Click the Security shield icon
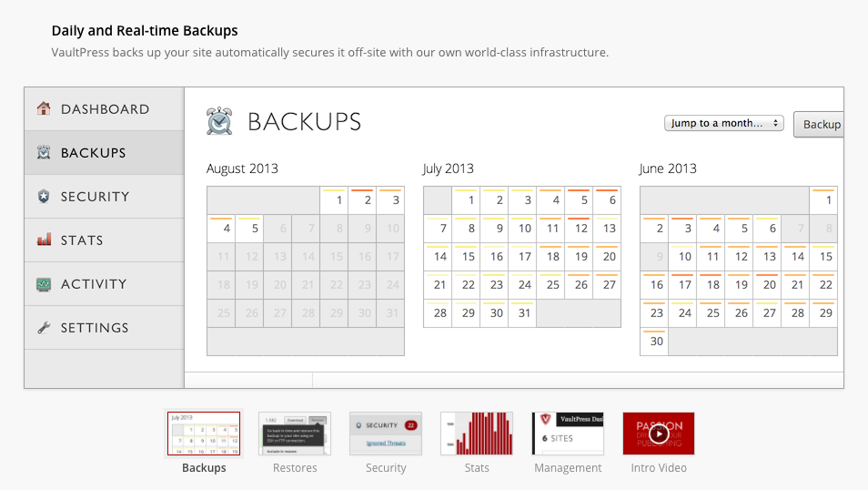 pyautogui.click(x=44, y=196)
